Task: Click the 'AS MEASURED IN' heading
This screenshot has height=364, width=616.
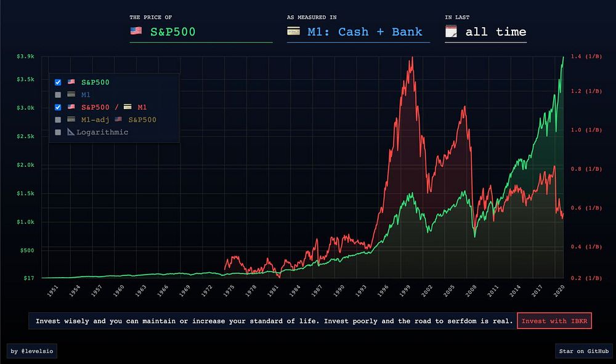Action: 312,17
